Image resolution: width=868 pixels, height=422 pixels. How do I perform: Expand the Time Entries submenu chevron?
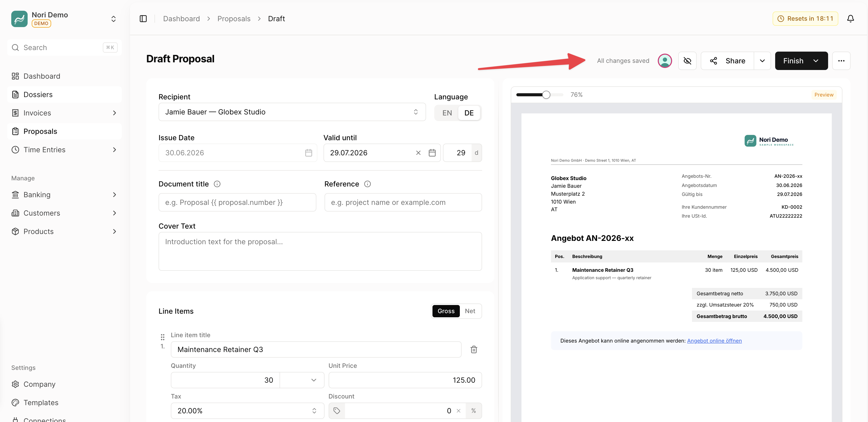point(115,150)
